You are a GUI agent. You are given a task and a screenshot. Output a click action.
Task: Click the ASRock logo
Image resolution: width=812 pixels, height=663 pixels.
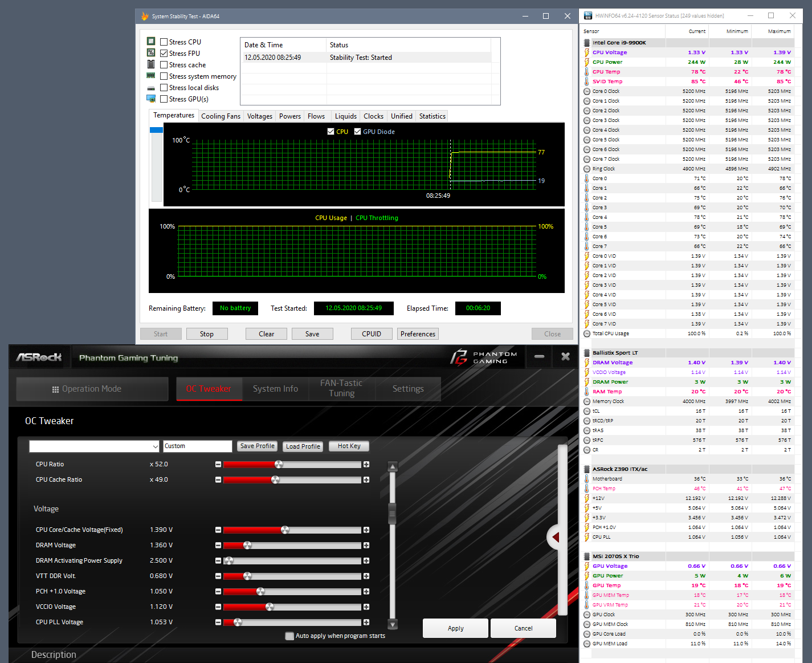(39, 357)
